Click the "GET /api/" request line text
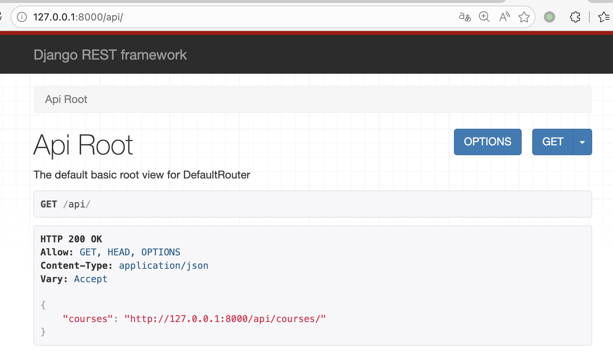The width and height of the screenshot is (613, 364). click(66, 204)
